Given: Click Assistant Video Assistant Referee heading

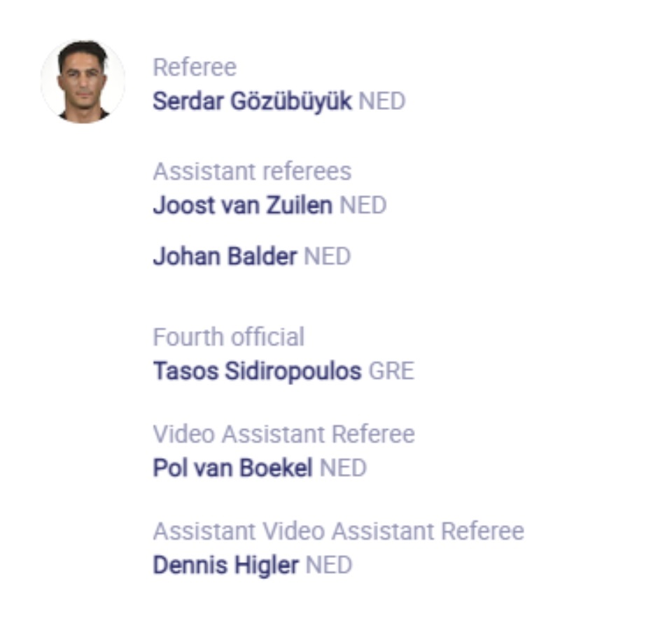Looking at the screenshot, I should pyautogui.click(x=338, y=531).
